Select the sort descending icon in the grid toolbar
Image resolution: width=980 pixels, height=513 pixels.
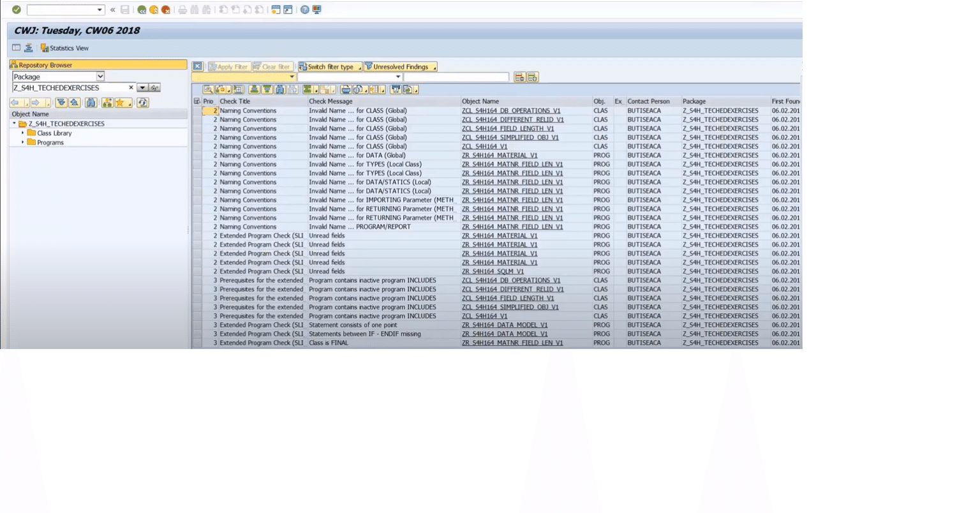coord(266,89)
